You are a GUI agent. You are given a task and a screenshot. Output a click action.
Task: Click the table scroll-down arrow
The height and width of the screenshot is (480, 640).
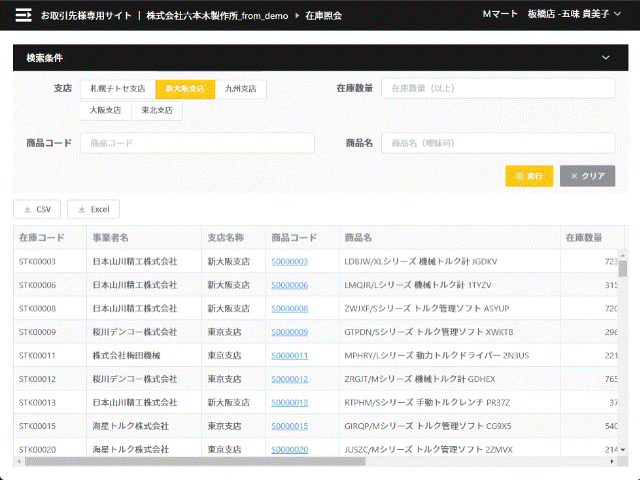point(622,450)
